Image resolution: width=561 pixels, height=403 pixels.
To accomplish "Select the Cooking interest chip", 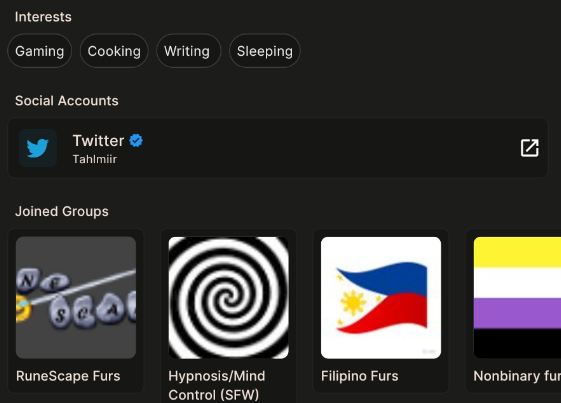I will 114,51.
